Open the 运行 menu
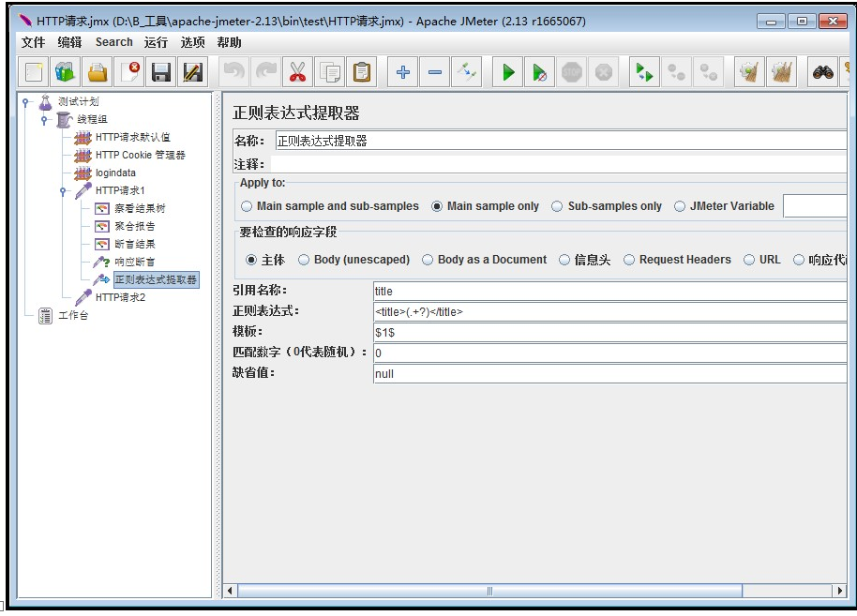Screen dimensions: 857x616 (x=156, y=42)
